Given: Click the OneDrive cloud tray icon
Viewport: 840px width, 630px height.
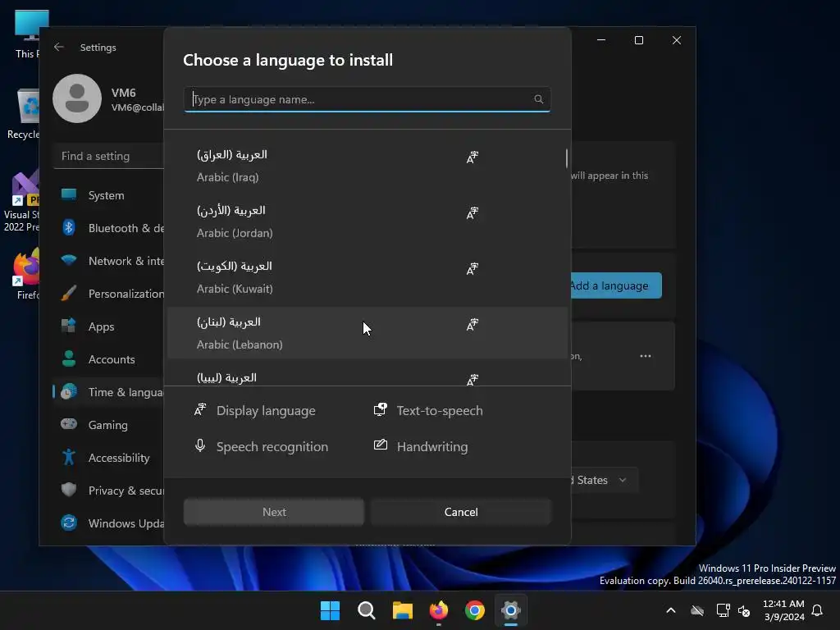Looking at the screenshot, I should tap(697, 610).
